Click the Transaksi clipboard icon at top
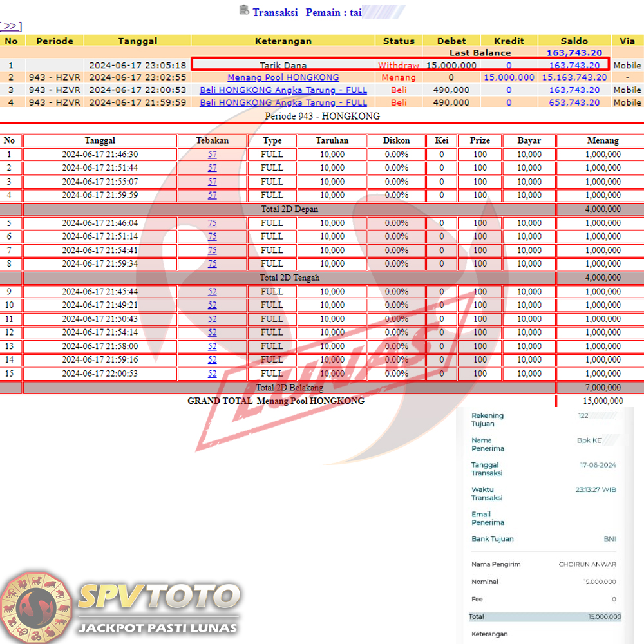 pos(244,10)
